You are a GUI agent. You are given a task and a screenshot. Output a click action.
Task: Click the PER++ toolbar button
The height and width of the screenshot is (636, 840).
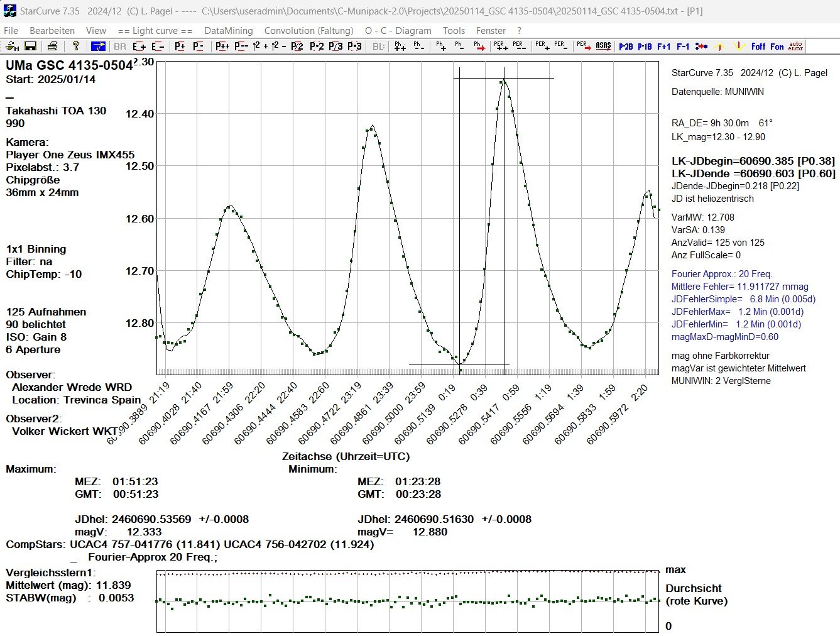[x=500, y=46]
